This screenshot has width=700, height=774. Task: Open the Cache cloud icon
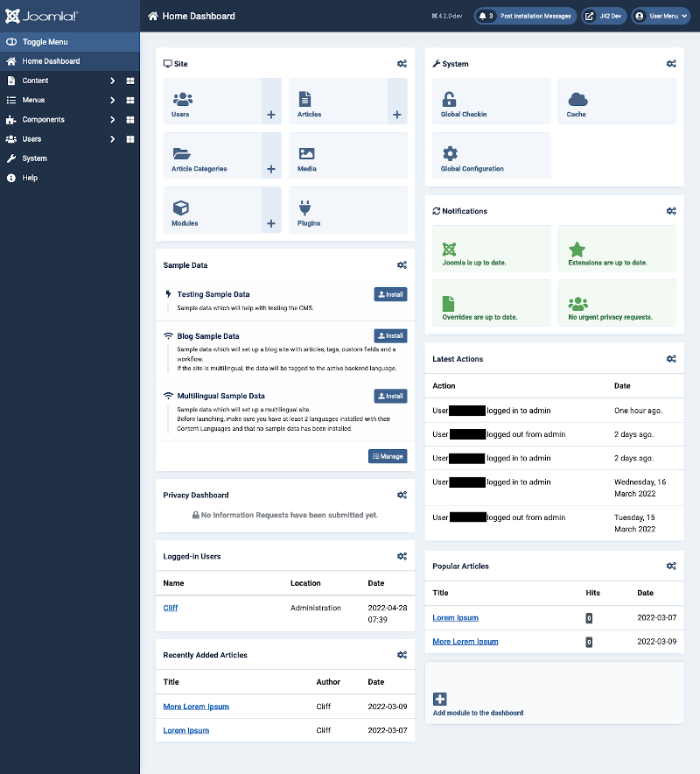(577, 96)
